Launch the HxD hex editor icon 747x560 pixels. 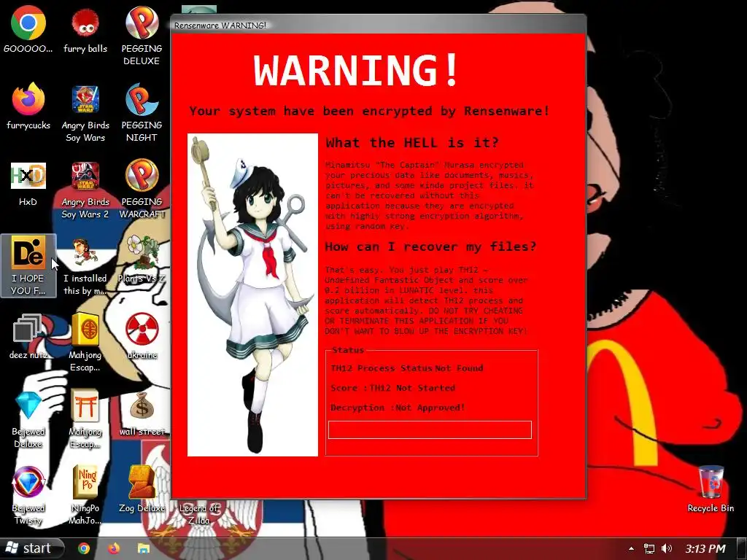click(28, 183)
